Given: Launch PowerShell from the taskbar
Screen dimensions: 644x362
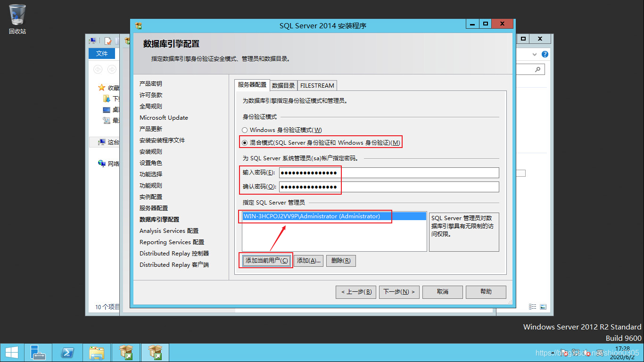Looking at the screenshot, I should (x=67, y=353).
